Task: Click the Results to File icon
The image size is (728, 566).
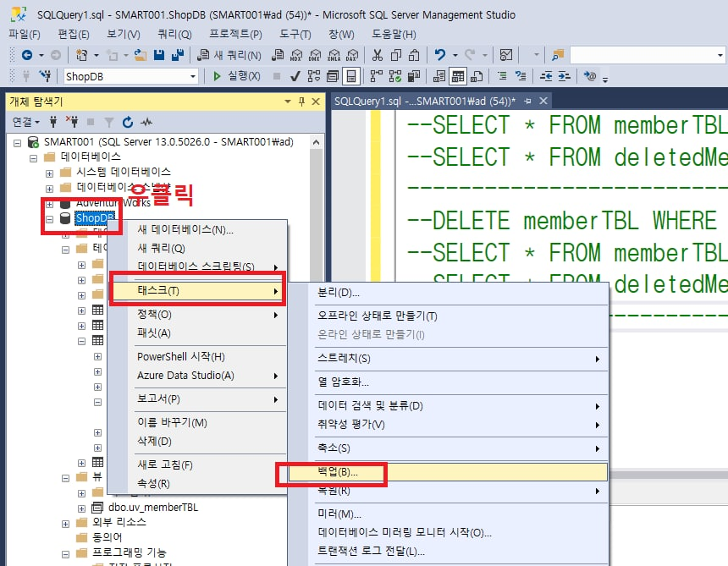Action: point(477,76)
